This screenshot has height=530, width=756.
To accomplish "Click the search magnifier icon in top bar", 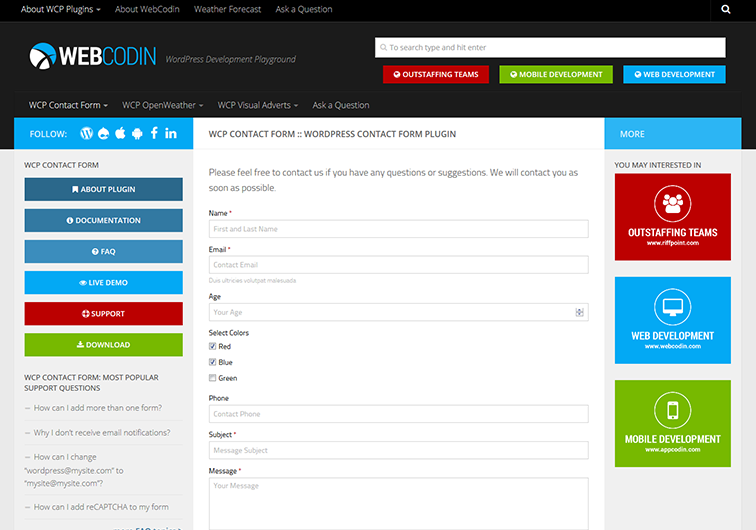I will tap(725, 9).
